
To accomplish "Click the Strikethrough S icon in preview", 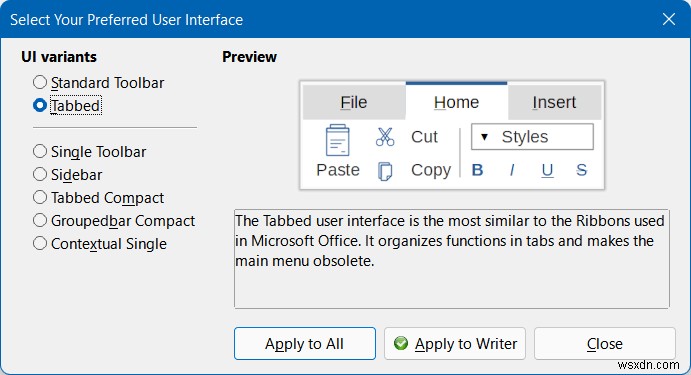I will (582, 170).
